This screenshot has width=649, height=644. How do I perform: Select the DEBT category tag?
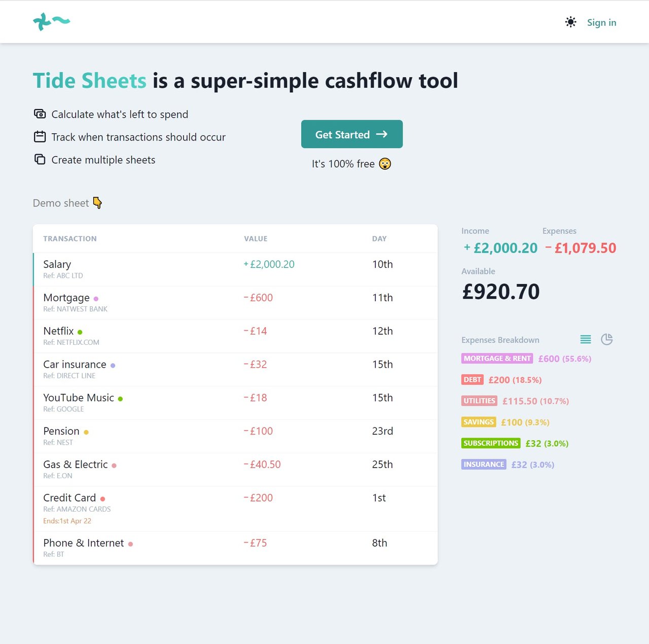click(472, 380)
